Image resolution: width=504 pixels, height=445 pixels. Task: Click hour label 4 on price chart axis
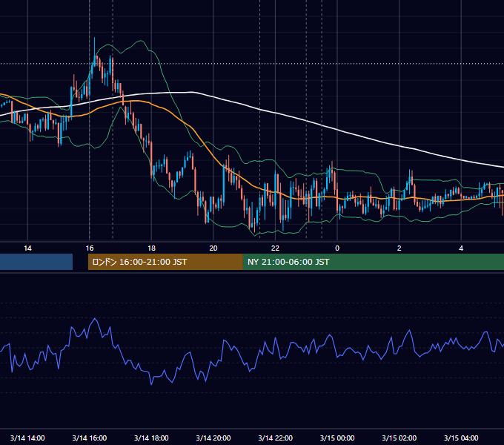click(461, 248)
